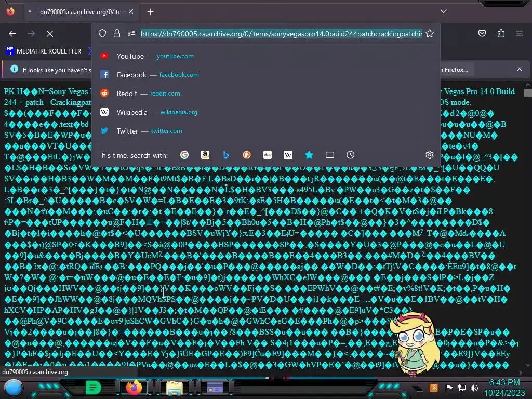This screenshot has width=532, height=399.
Task: Choose the Reddit suggestion
Action: coord(267,94)
